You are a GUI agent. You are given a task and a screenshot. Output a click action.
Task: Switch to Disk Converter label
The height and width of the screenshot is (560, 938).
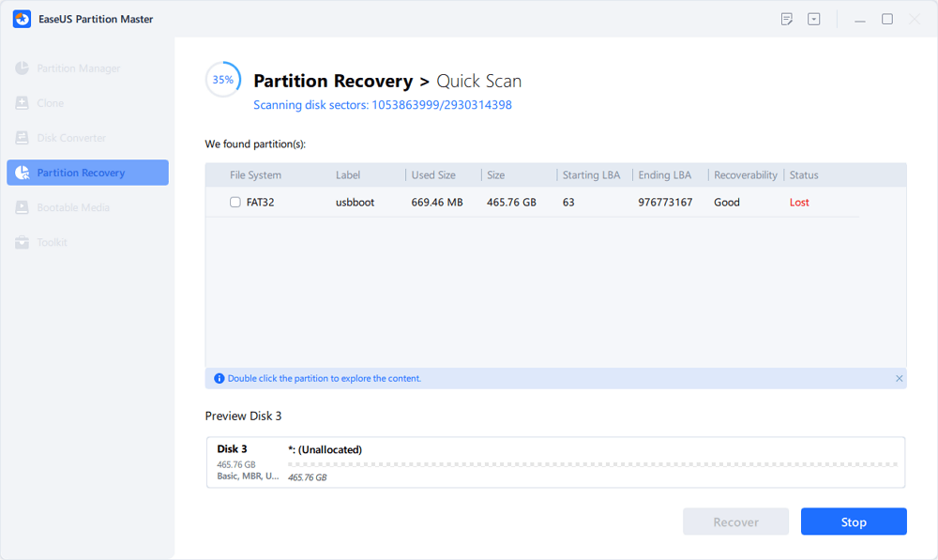click(x=71, y=138)
